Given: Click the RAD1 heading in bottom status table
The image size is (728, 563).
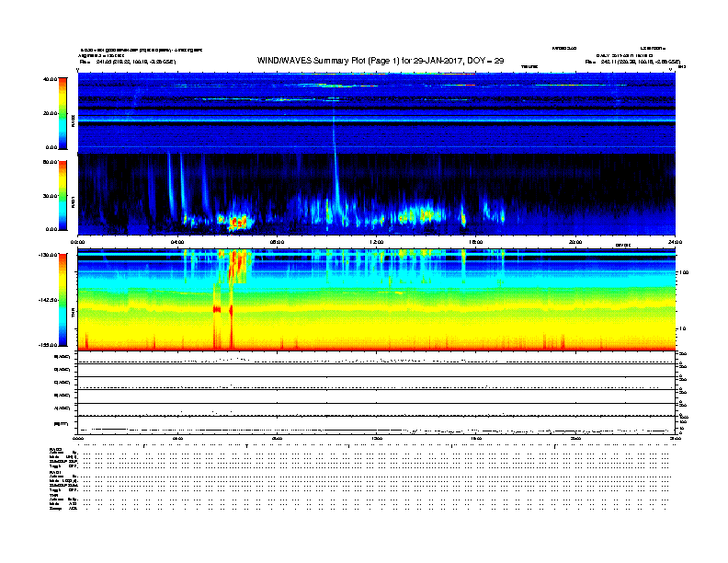Looking at the screenshot, I should click(56, 473).
